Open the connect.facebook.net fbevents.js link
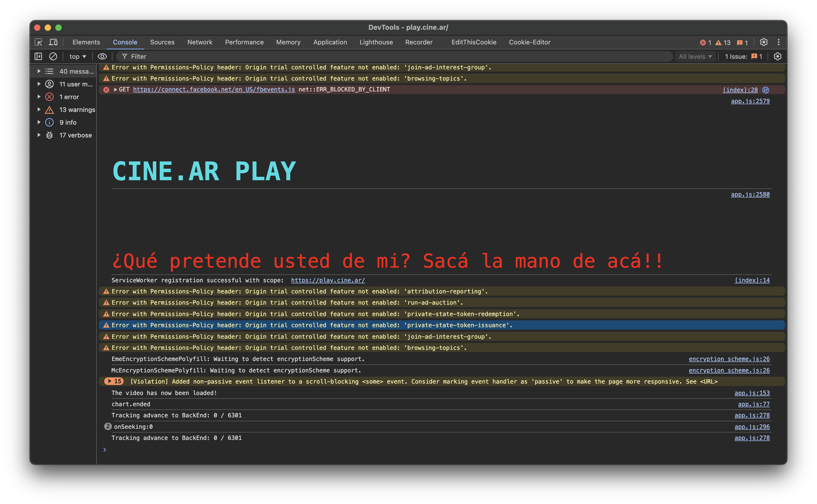Screen dimensions: 817x504 pos(214,89)
